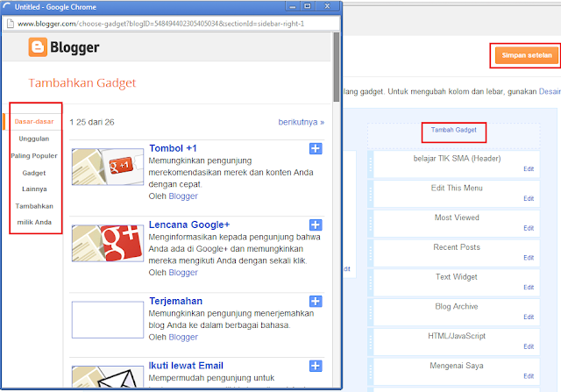Click Blogger author link under Tombol +1
The height and width of the screenshot is (392, 561).
point(183,196)
